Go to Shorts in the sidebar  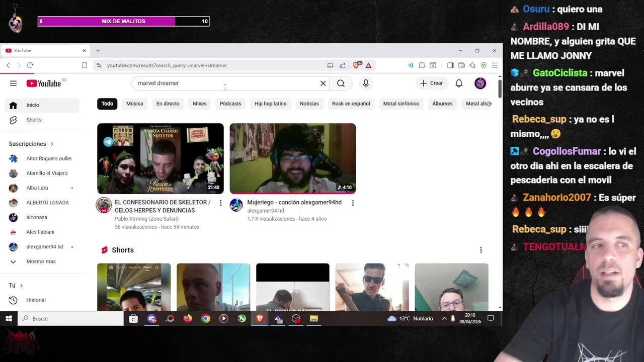[x=42, y=120]
